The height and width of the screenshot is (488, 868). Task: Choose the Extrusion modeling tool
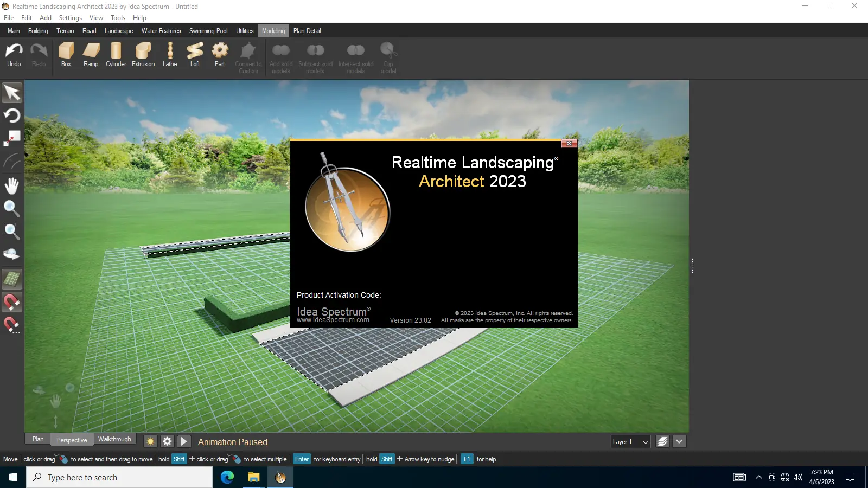pos(143,55)
